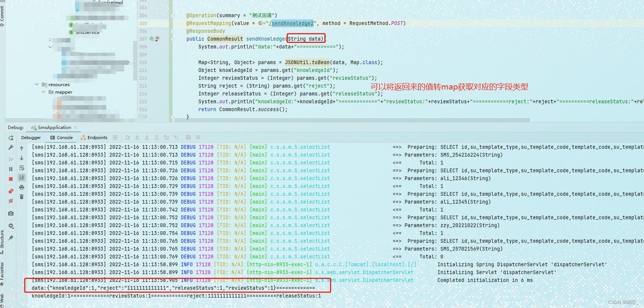This screenshot has height=308, width=644.
Task: Show execution point
Action: (128, 138)
